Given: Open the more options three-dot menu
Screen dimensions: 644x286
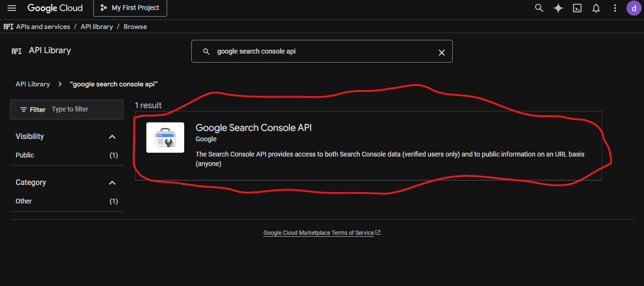Looking at the screenshot, I should tap(615, 8).
